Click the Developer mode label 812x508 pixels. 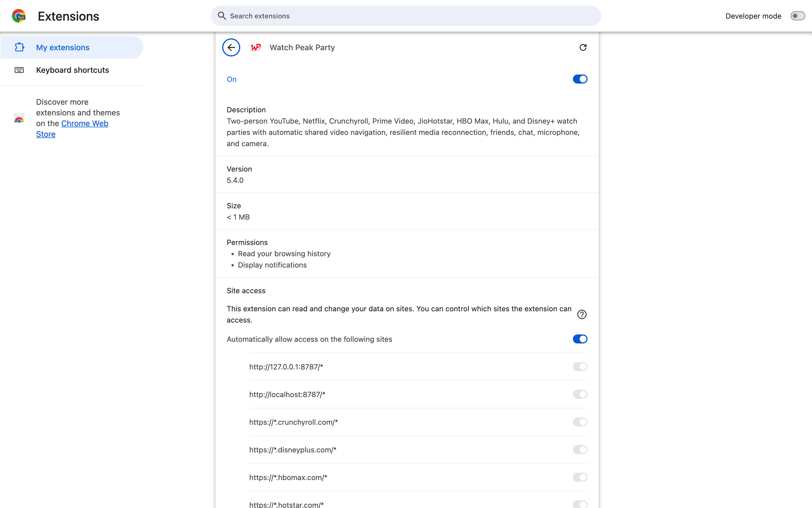tap(753, 16)
